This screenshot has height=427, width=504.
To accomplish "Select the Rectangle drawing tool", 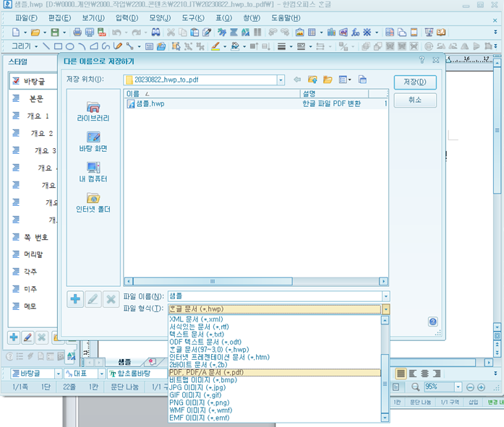I will [58, 46].
